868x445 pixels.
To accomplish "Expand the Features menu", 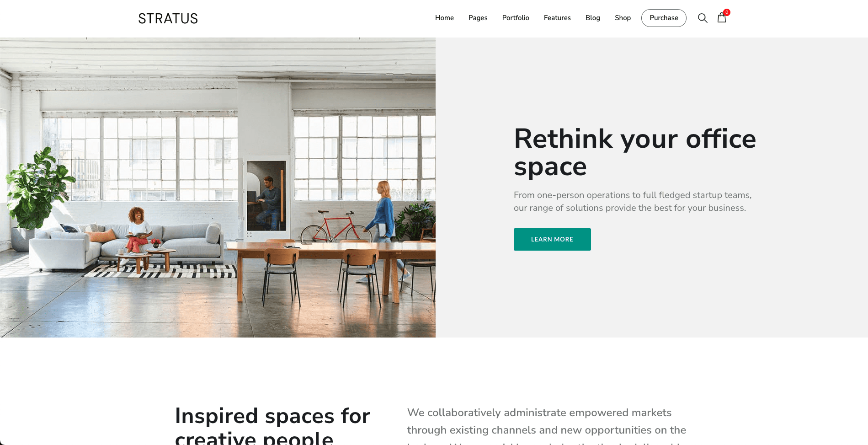I will (557, 18).
